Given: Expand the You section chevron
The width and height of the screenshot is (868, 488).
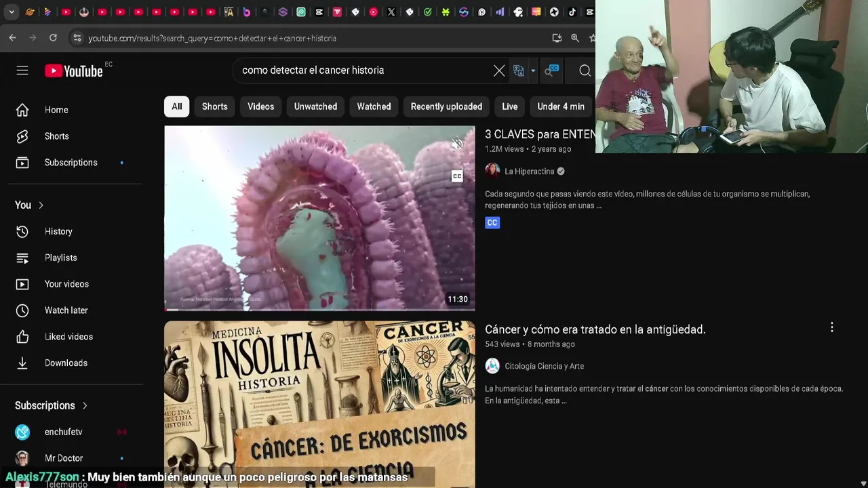Looking at the screenshot, I should (41, 205).
